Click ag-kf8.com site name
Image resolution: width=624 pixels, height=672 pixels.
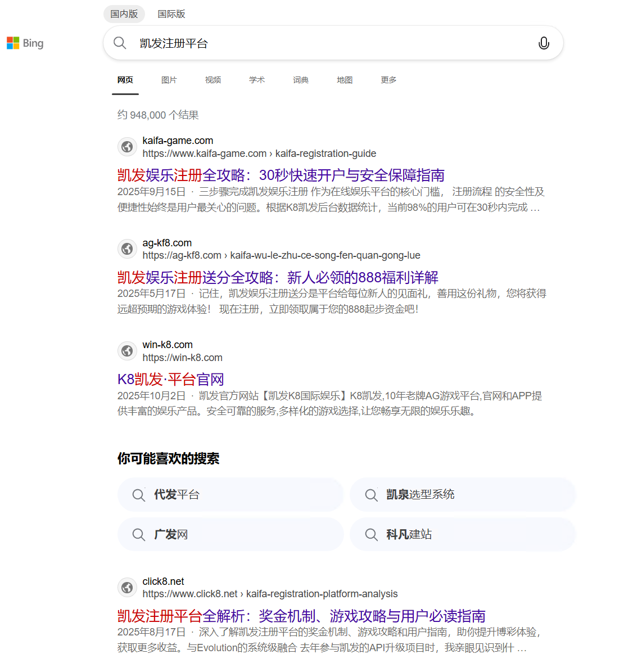pyautogui.click(x=167, y=243)
